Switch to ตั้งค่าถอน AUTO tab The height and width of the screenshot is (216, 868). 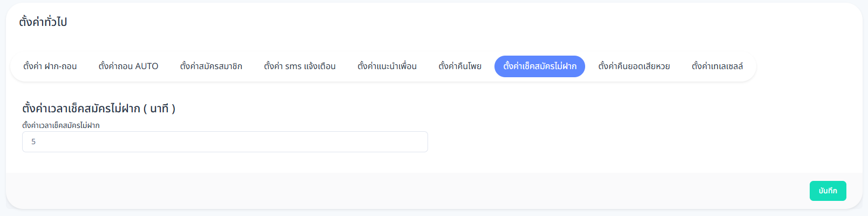128,66
